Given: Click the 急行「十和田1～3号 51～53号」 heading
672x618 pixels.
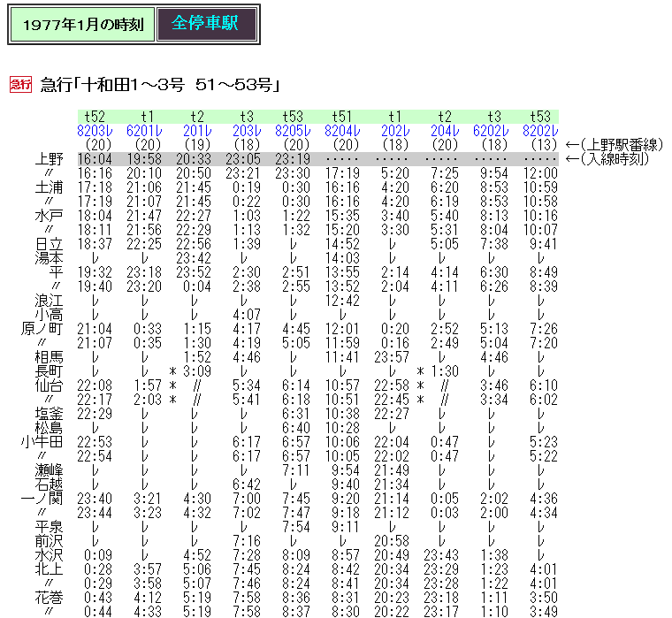Looking at the screenshot, I should pyautogui.click(x=160, y=84).
